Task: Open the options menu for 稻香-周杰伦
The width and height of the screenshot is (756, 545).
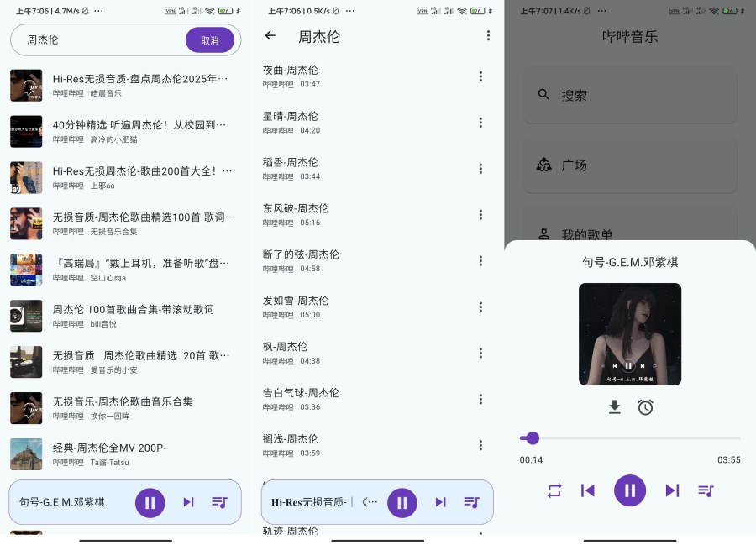Action: point(480,169)
